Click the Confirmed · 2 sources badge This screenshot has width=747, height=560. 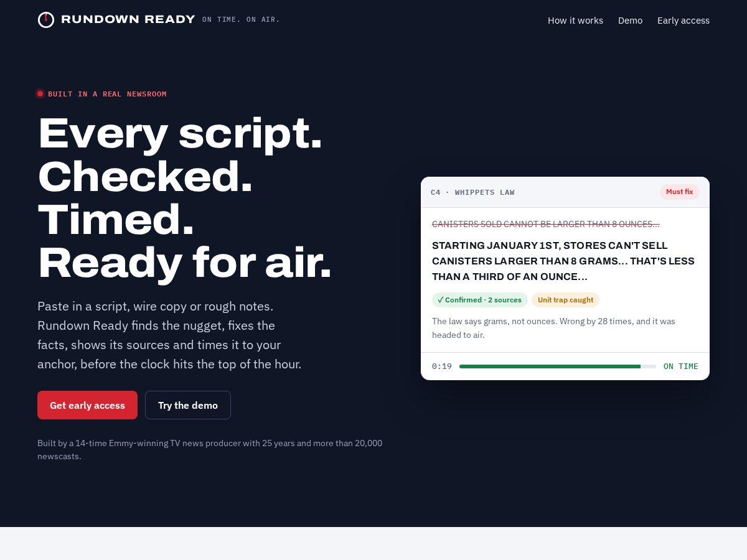(480, 300)
